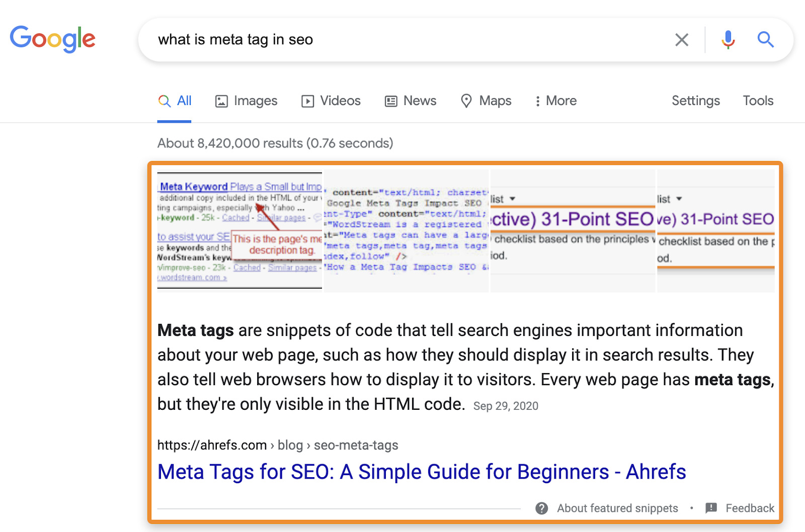Click the Google logo
Viewport: 805px width, 532px height.
coord(52,39)
